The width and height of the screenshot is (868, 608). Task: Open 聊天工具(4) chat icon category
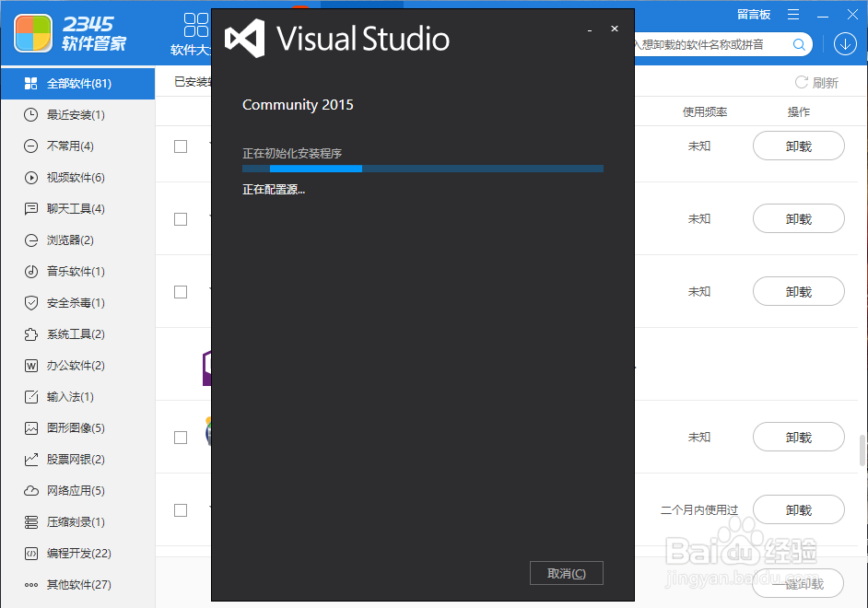click(31, 208)
